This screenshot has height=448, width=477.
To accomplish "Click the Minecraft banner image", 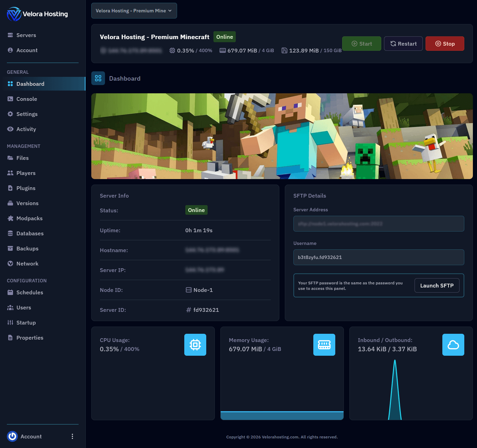I will (x=282, y=136).
